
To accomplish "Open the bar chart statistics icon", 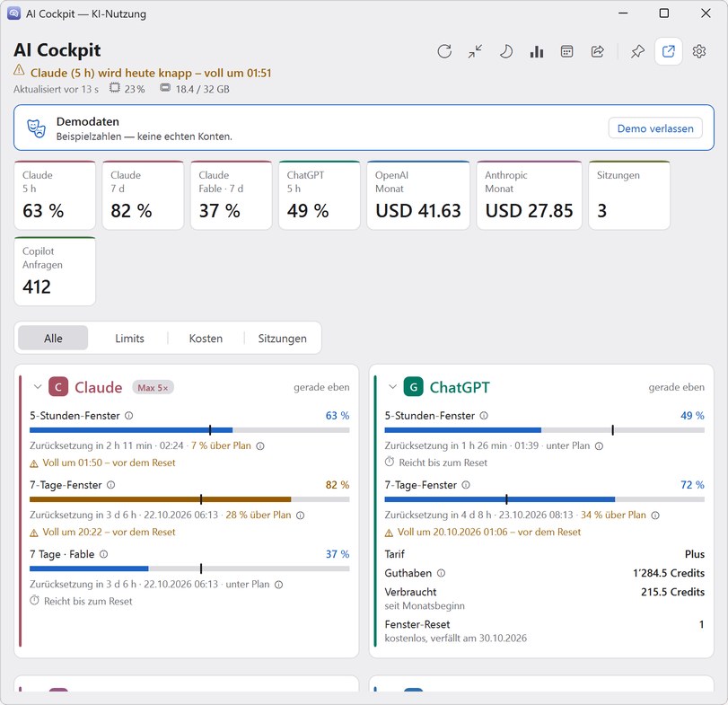I will click(536, 51).
